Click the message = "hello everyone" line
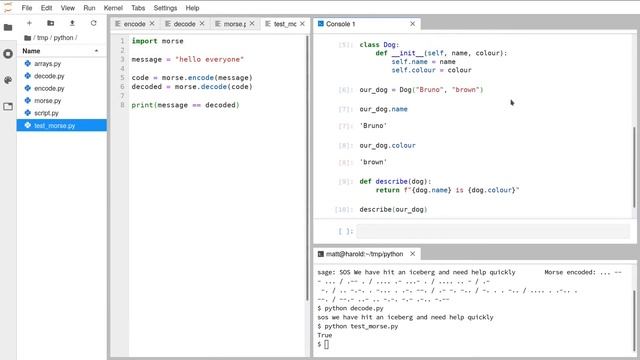 (x=187, y=59)
